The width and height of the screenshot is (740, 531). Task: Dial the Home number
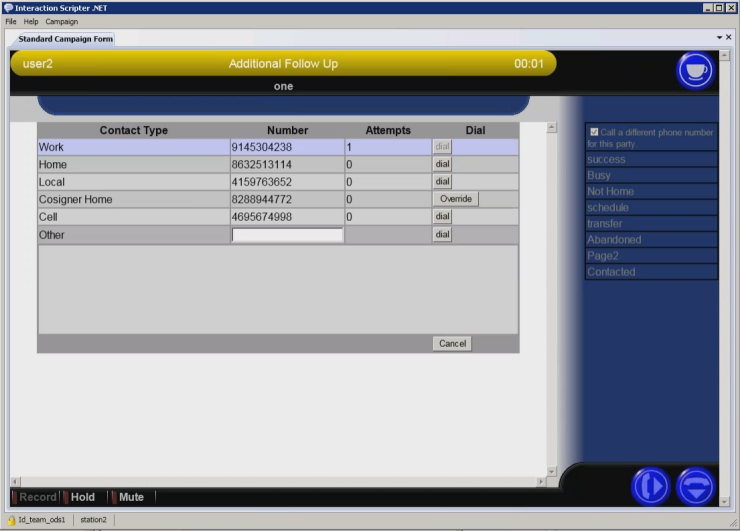pos(442,164)
